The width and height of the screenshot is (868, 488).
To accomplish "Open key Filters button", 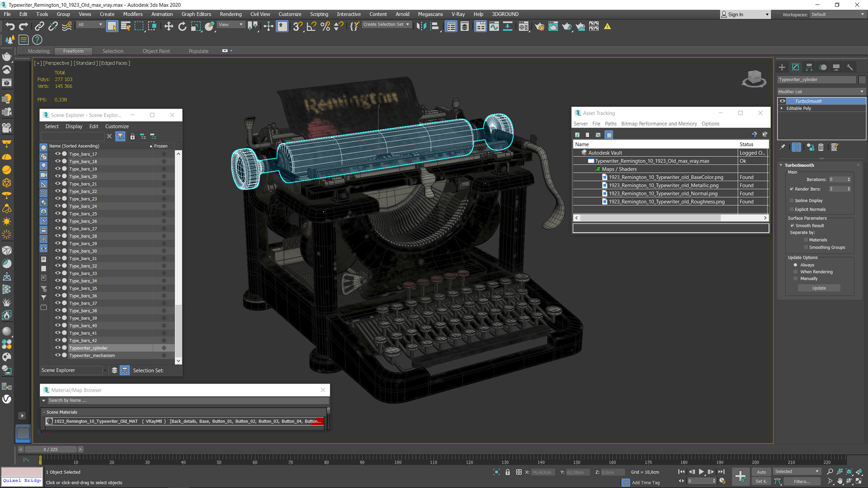I will coord(802,481).
